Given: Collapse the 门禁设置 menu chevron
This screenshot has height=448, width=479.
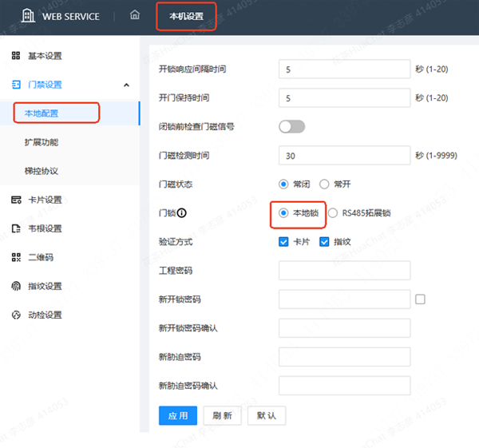Looking at the screenshot, I should tap(126, 85).
